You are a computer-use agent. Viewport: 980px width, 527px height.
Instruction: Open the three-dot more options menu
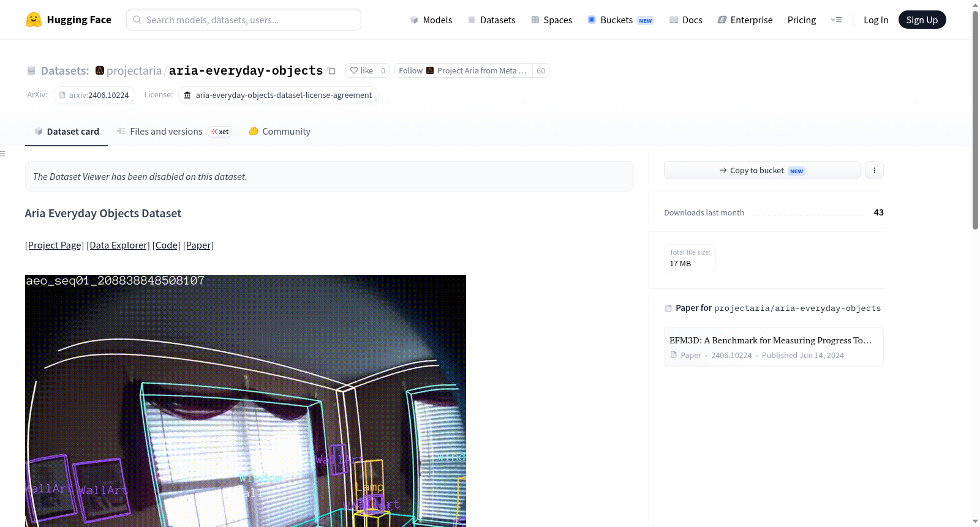875,170
